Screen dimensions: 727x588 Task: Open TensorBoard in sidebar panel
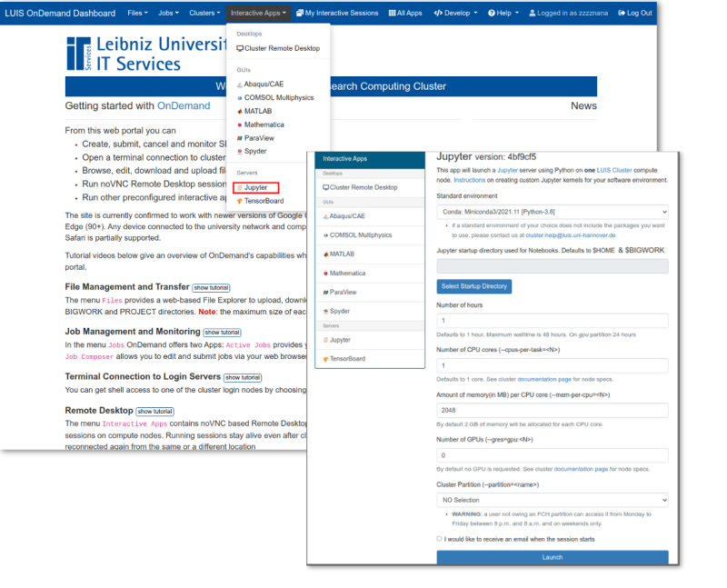pos(370,359)
